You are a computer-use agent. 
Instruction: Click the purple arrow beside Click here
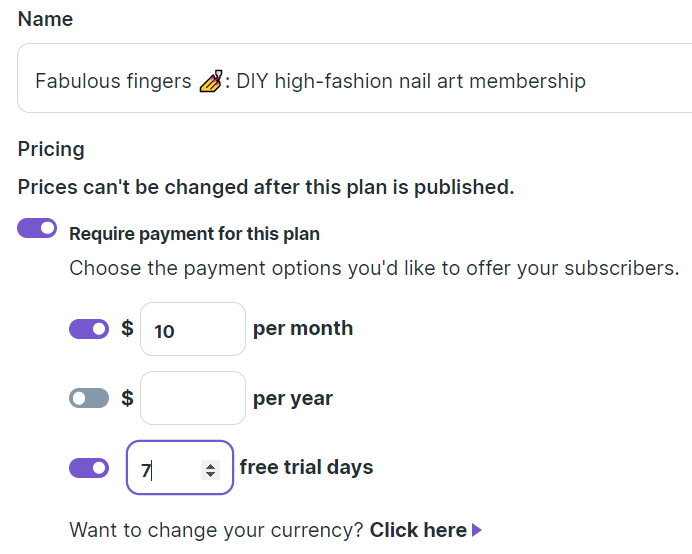477,530
